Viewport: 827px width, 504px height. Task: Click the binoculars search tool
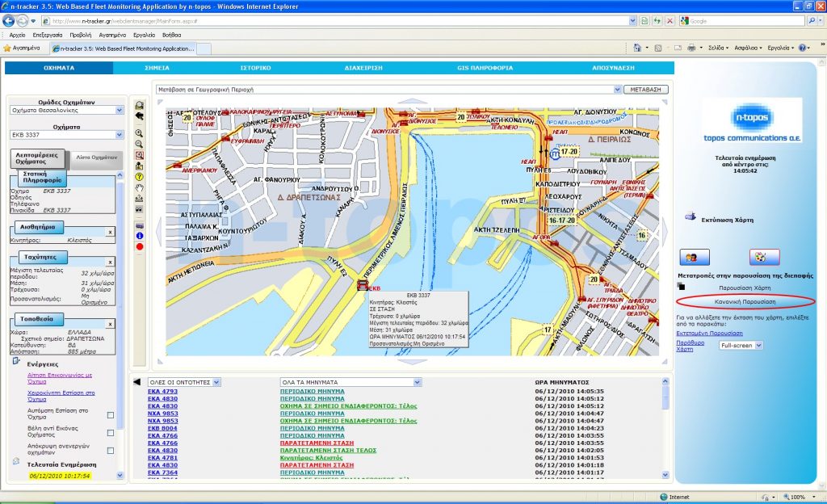[139, 209]
